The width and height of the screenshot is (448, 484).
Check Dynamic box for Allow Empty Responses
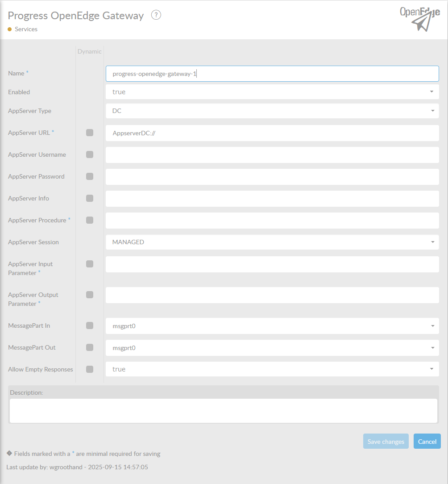pos(90,369)
